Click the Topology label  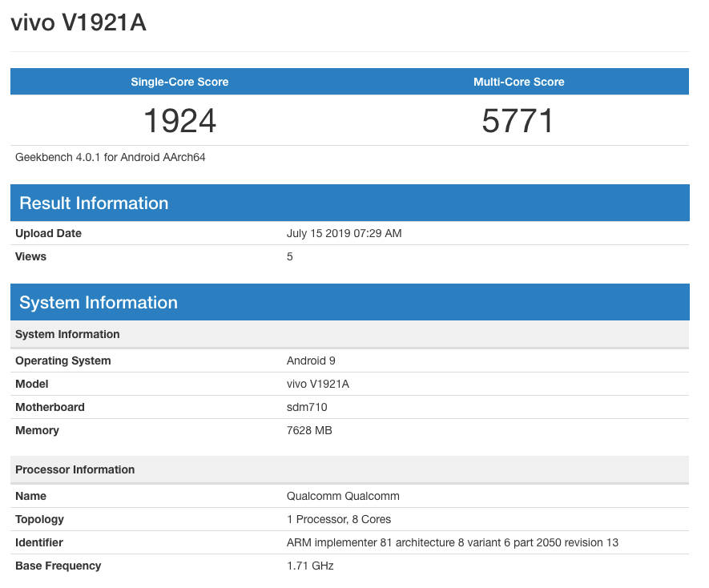[39, 519]
